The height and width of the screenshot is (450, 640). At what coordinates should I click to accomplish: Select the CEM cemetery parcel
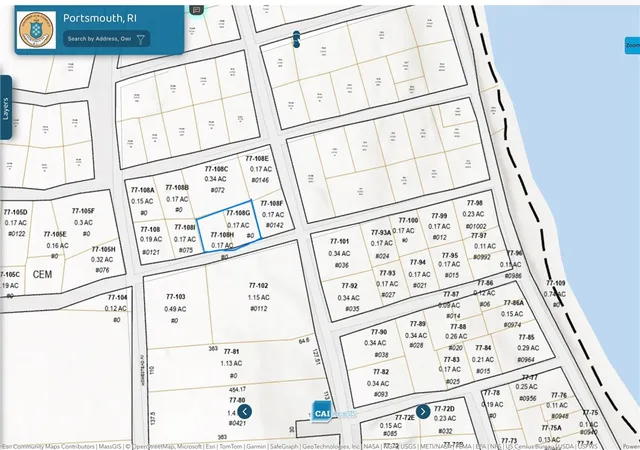pos(42,274)
